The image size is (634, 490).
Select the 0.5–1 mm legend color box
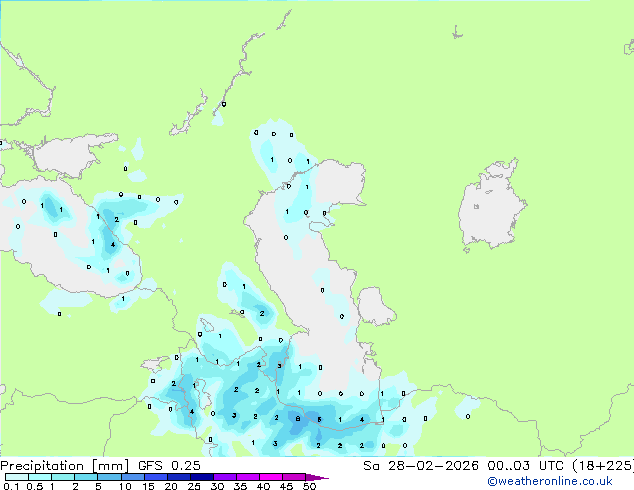coord(40,477)
